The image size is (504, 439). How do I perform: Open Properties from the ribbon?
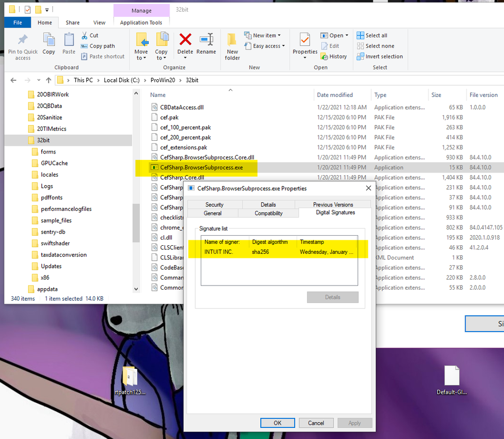305,40
